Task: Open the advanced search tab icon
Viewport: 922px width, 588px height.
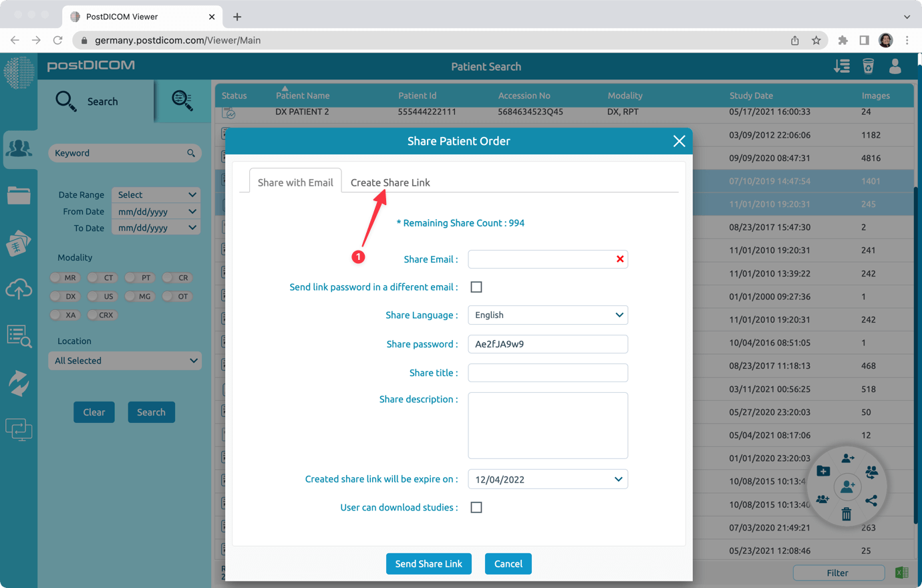Action: (x=182, y=101)
